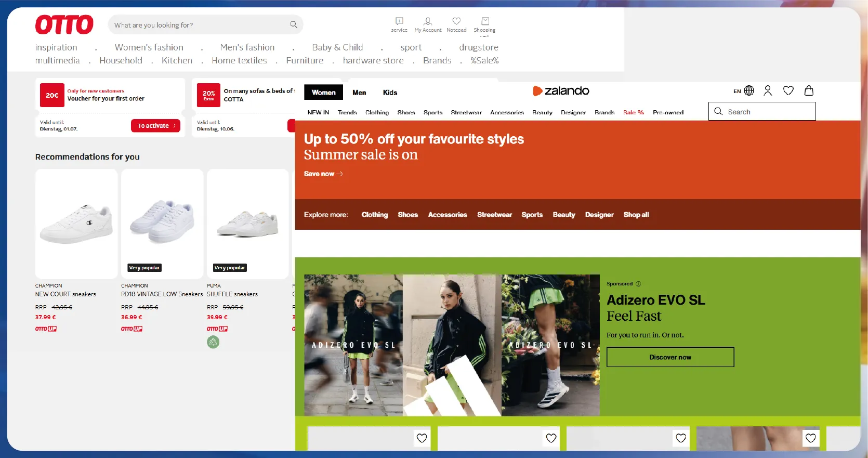Open Pre-owned in Zalando navigation
Screen dimensions: 868x458
668,112
